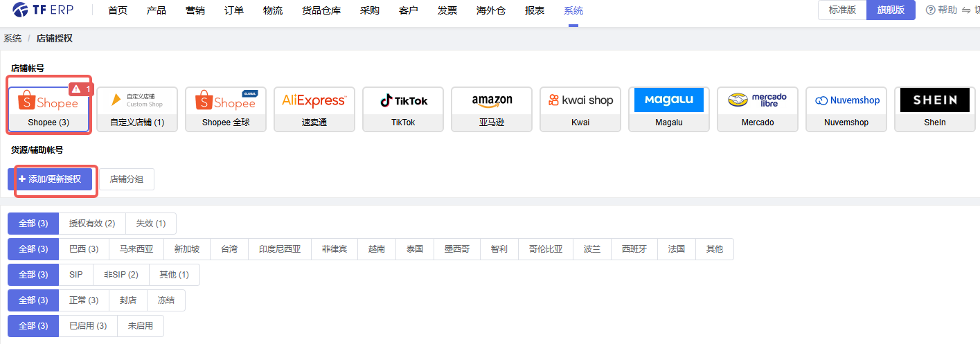Open the 产品 menu
Image resolution: width=980 pixels, height=344 pixels.
pos(157,10)
